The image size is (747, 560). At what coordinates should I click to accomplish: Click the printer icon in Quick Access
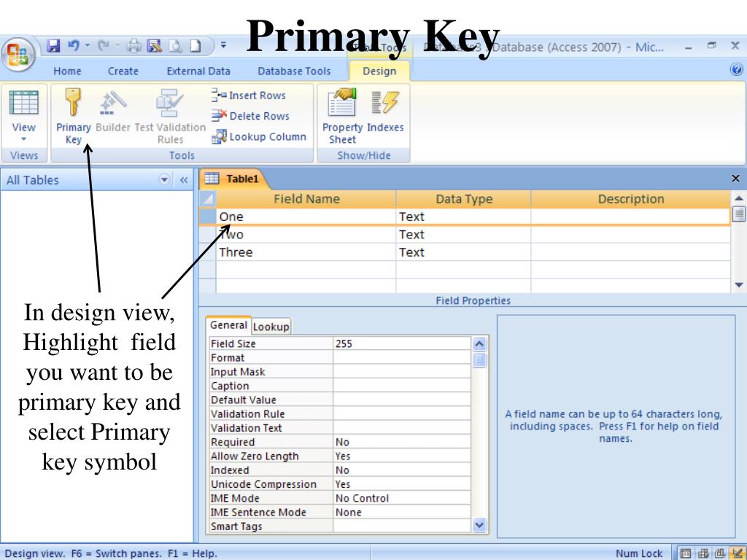pos(134,46)
